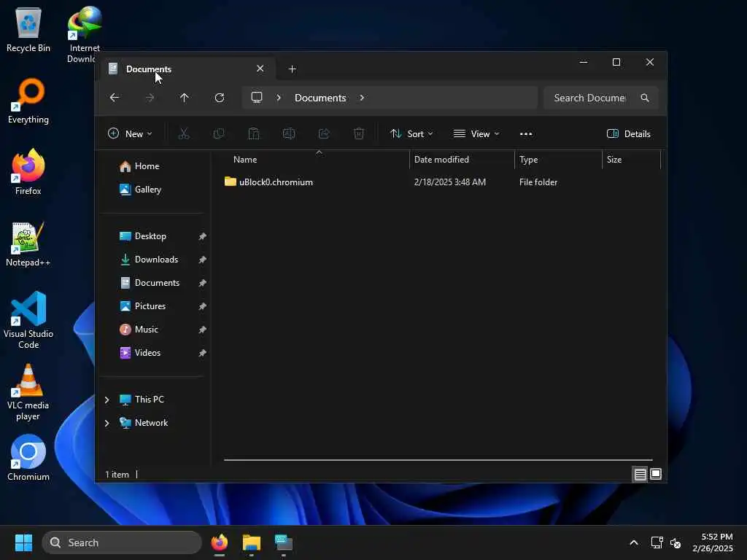Screen dimensions: 747x560
Task: Click chevron before Documents in address bar
Action: click(x=279, y=98)
